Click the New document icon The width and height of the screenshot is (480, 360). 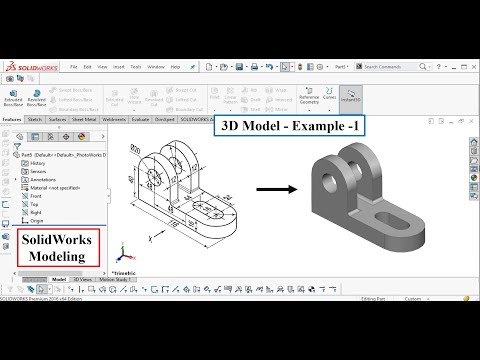(209, 67)
